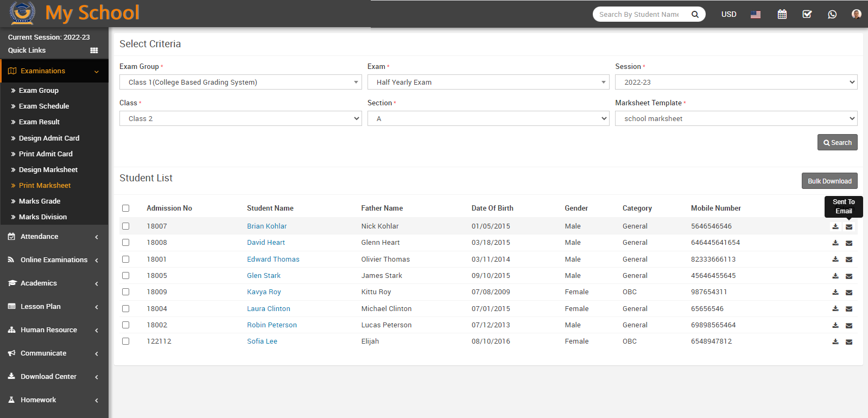Image resolution: width=868 pixels, height=418 pixels.
Task: Expand the Attendance sidebar menu
Action: click(53, 237)
